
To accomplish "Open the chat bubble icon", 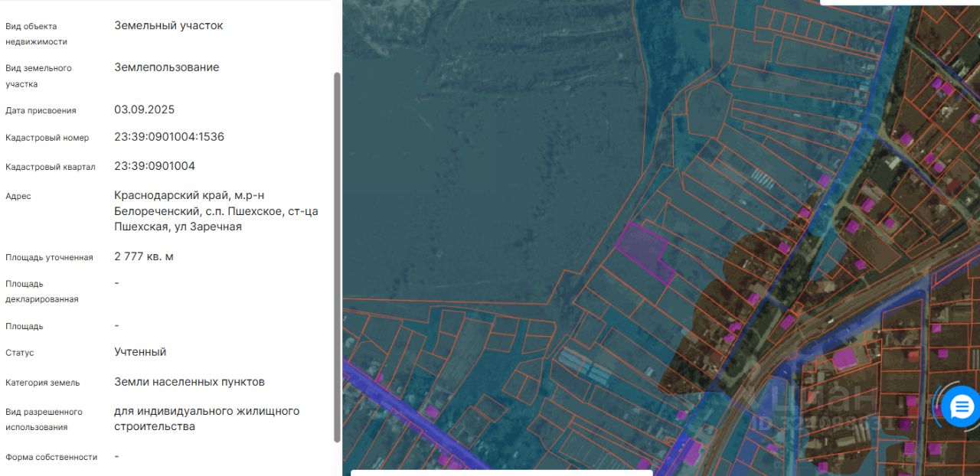I will (x=961, y=406).
